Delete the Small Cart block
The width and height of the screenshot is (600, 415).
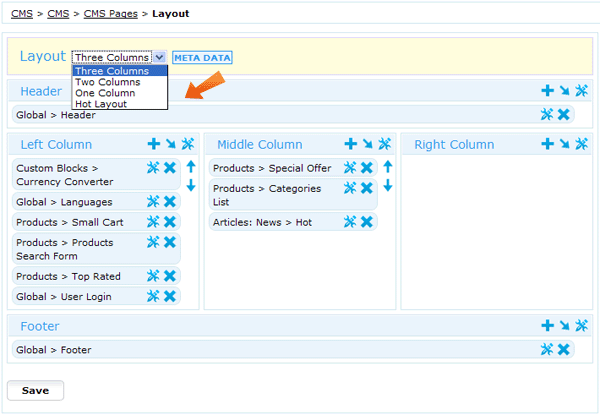point(170,221)
